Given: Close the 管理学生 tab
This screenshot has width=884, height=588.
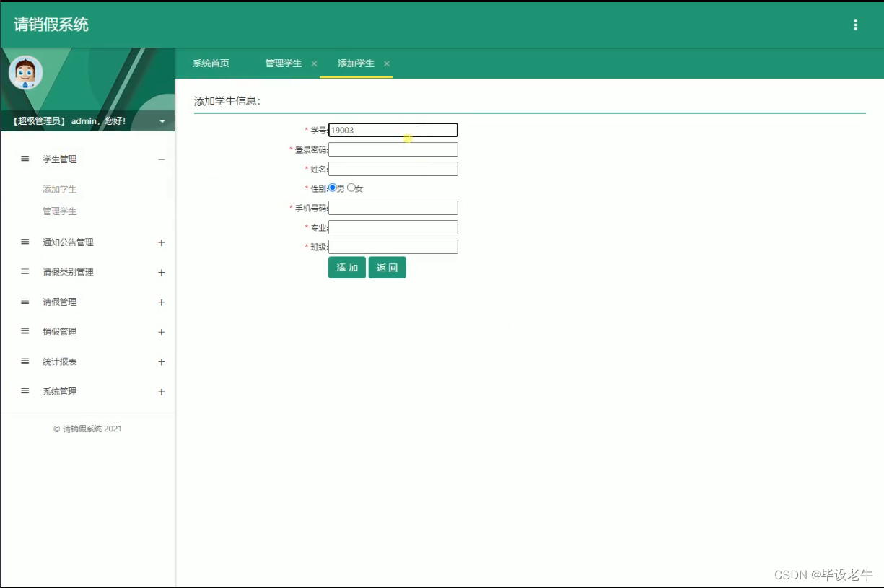Looking at the screenshot, I should coord(314,63).
